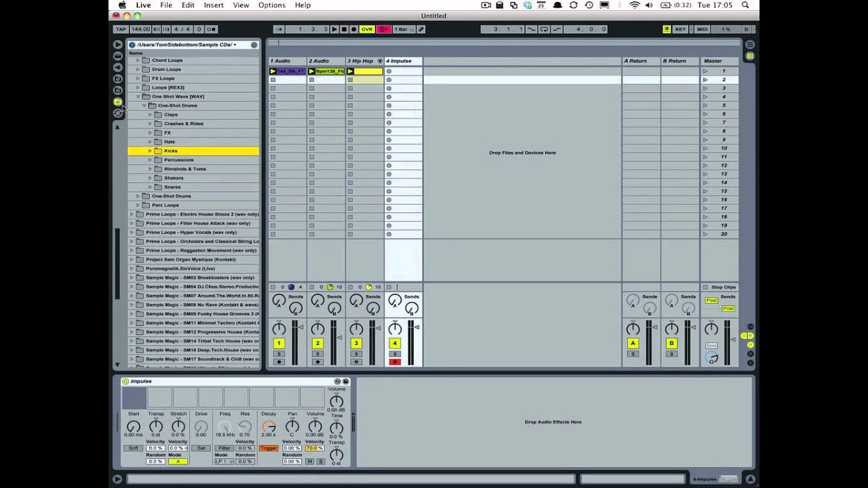868x488 pixels.
Task: Select File Browser 2 icon
Action: pyautogui.click(x=118, y=90)
